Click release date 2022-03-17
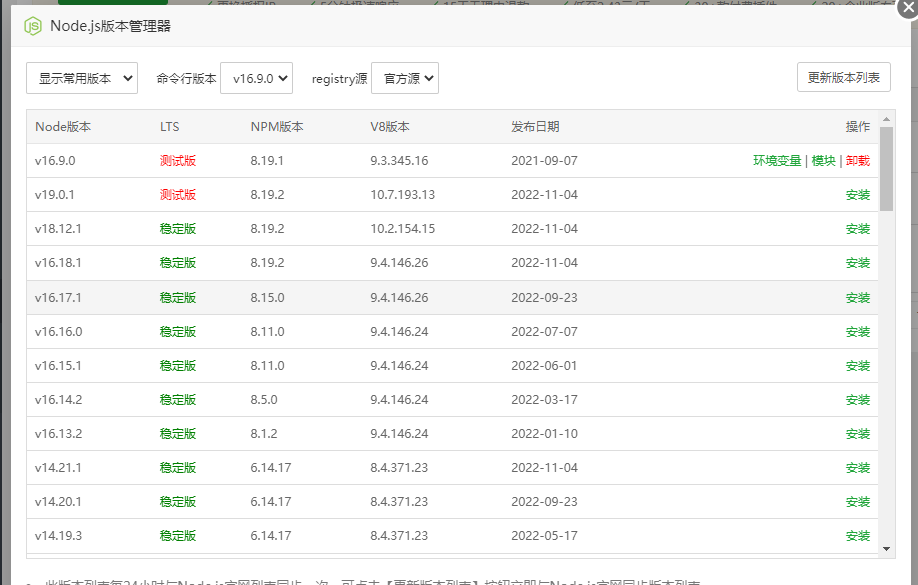Image resolution: width=918 pixels, height=585 pixels. click(x=544, y=399)
